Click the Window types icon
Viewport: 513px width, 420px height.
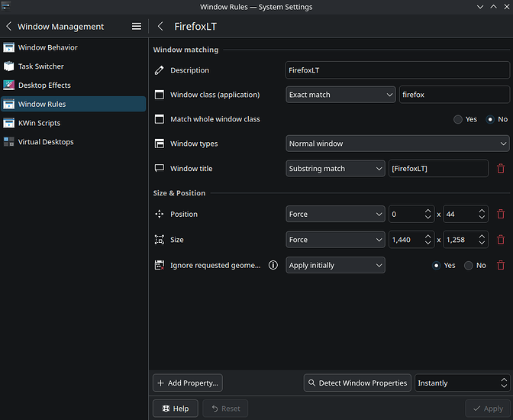(160, 144)
